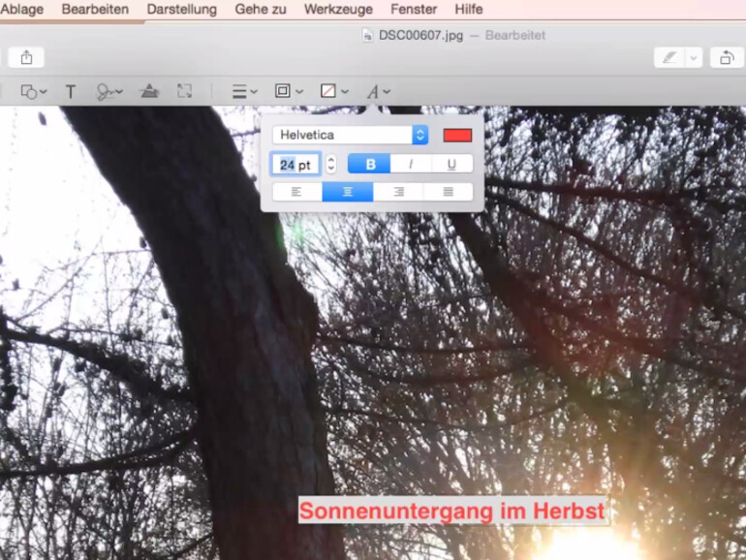The width and height of the screenshot is (746, 560).
Task: Click the Rotate button in the toolbar
Action: pos(727,58)
